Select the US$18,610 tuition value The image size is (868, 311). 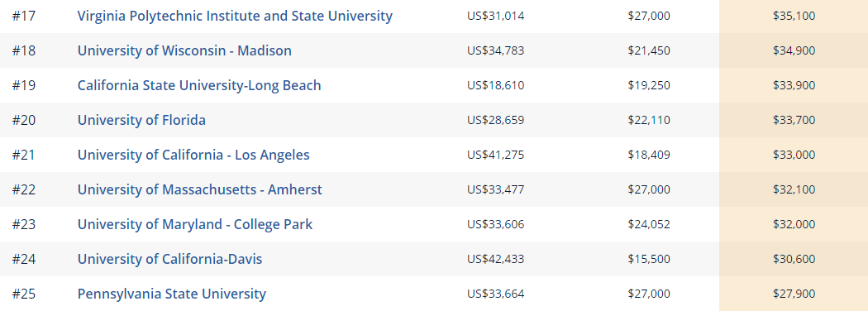[x=495, y=85]
